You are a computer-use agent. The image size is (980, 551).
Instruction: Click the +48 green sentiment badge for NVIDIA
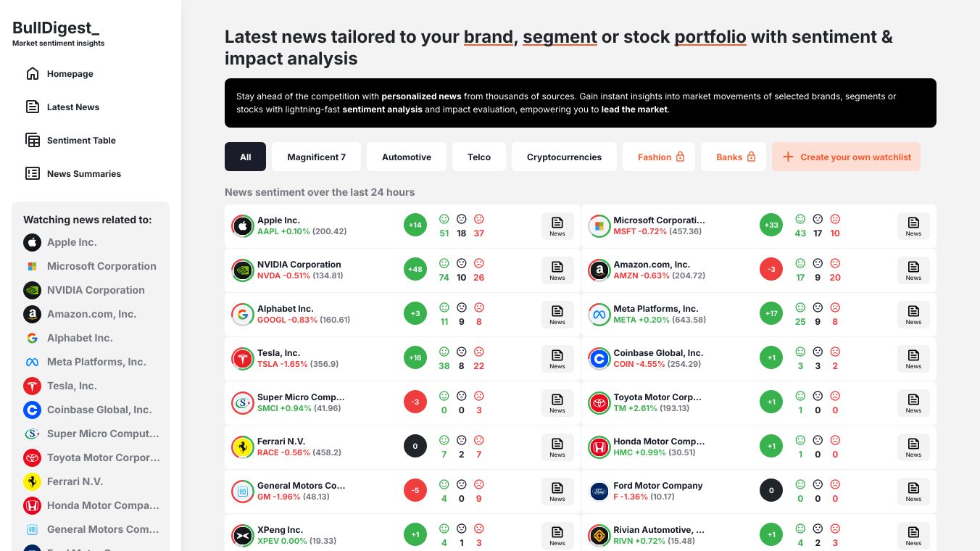tap(415, 270)
